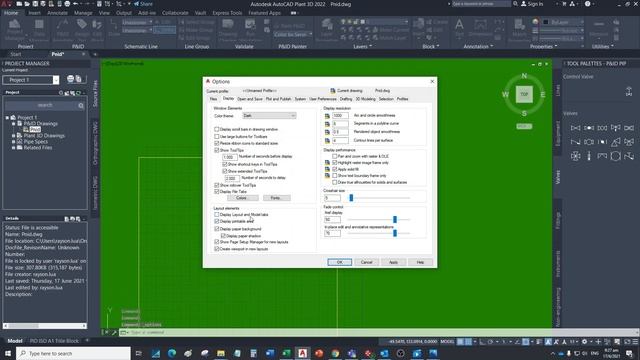The width and height of the screenshot is (640, 360).
Task: Expand the Pipe Specs tree node
Action: coord(13,142)
